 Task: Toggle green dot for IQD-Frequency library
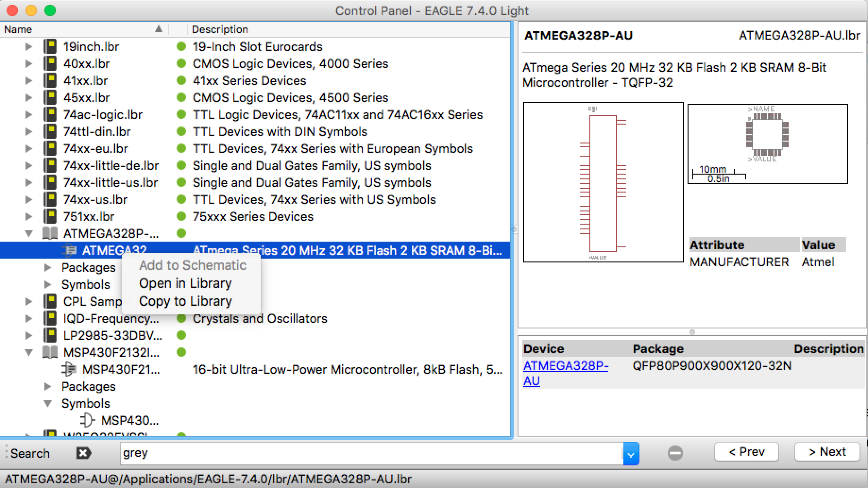coord(181,319)
